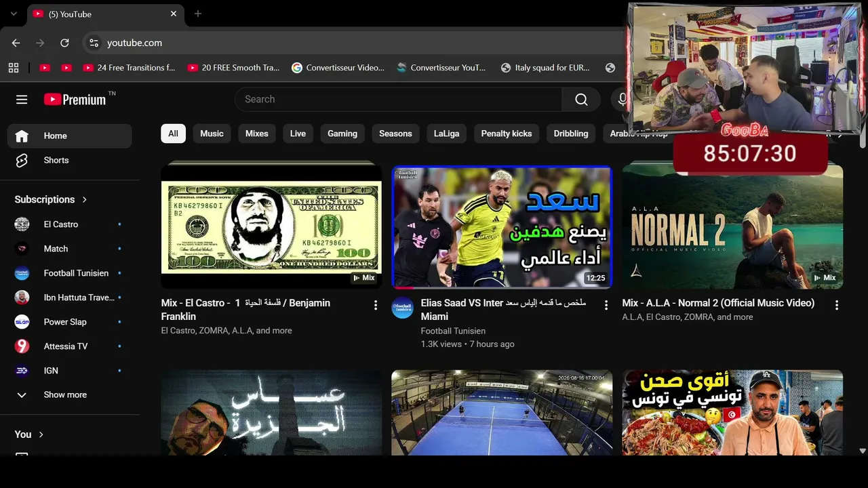Go back to the previous page

coord(16,43)
